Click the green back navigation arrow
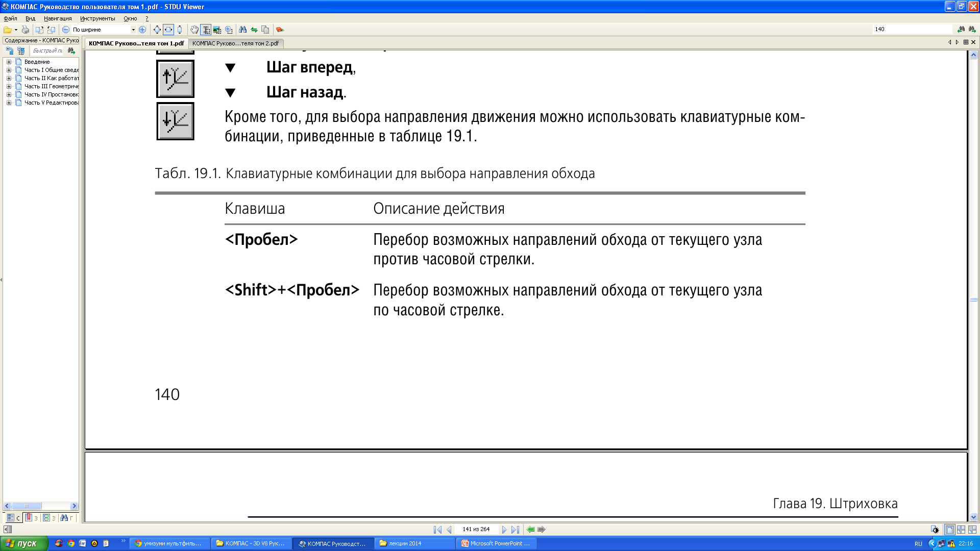This screenshot has width=980, height=551. click(531, 530)
